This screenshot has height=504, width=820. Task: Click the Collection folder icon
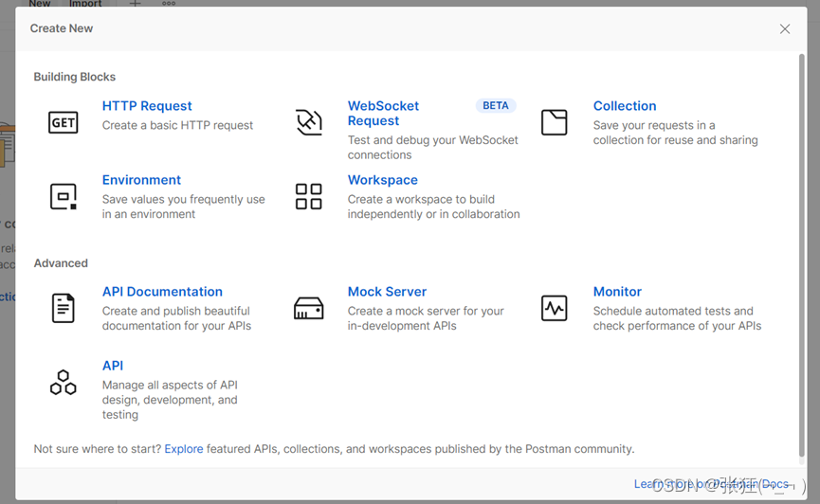coord(554,122)
